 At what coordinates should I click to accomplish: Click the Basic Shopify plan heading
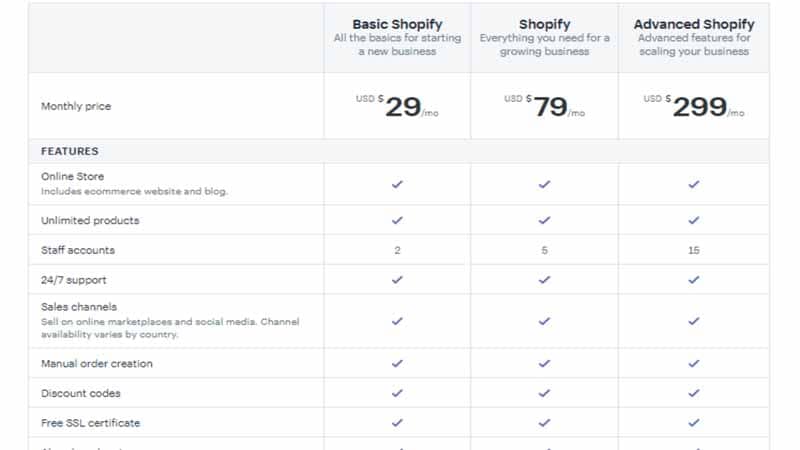click(x=397, y=24)
